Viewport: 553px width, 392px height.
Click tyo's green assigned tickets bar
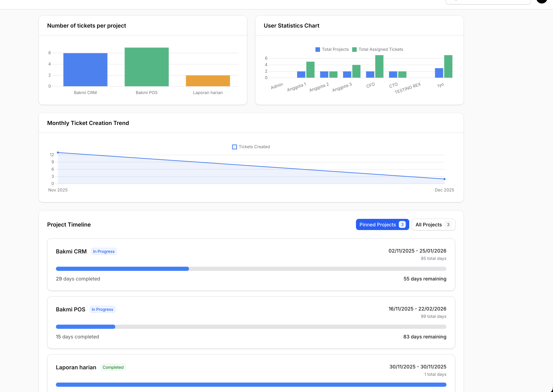pos(448,66)
